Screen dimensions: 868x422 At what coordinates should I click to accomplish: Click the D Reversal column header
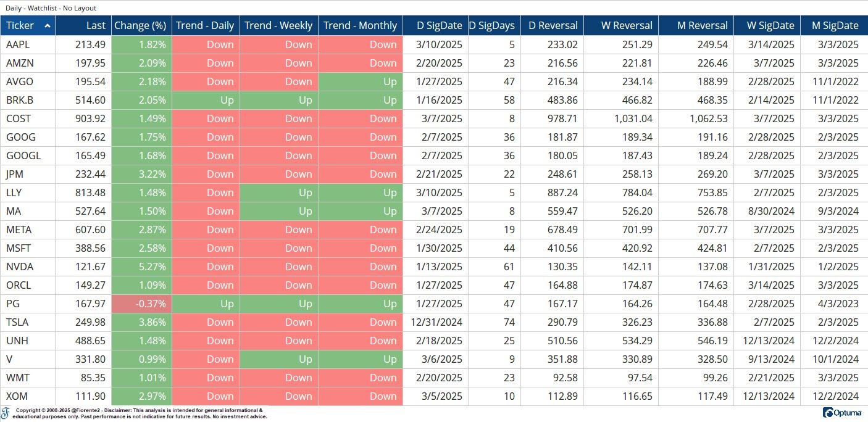tap(552, 25)
